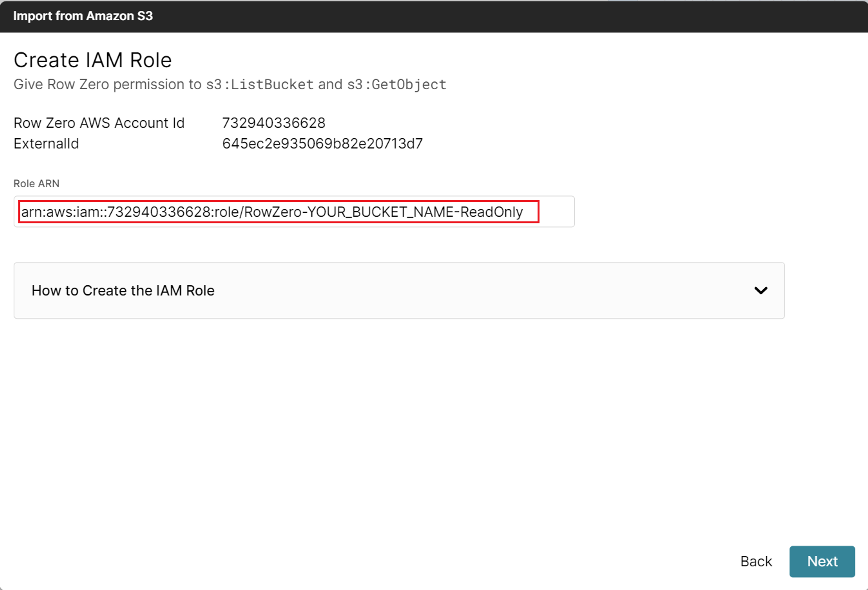The width and height of the screenshot is (868, 590).
Task: Place cursor at YOUR_BUCKET_NAME in the ARN
Action: (380, 212)
